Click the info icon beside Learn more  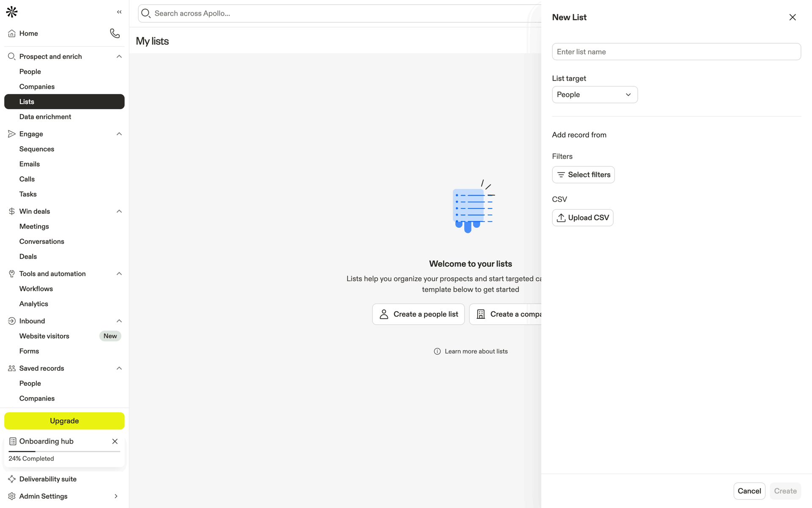[x=437, y=351]
